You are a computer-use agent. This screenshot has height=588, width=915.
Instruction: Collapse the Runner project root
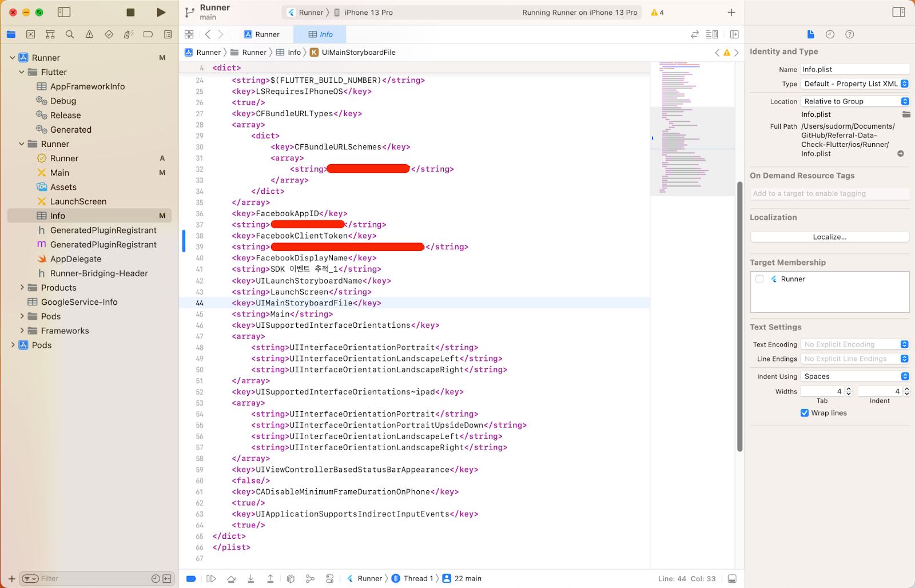click(x=13, y=58)
